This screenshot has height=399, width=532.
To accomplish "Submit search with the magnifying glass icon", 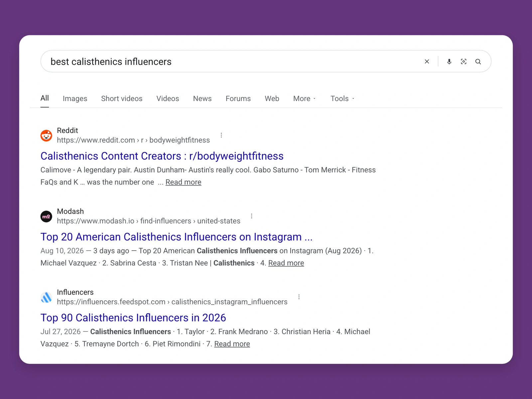I will [478, 62].
